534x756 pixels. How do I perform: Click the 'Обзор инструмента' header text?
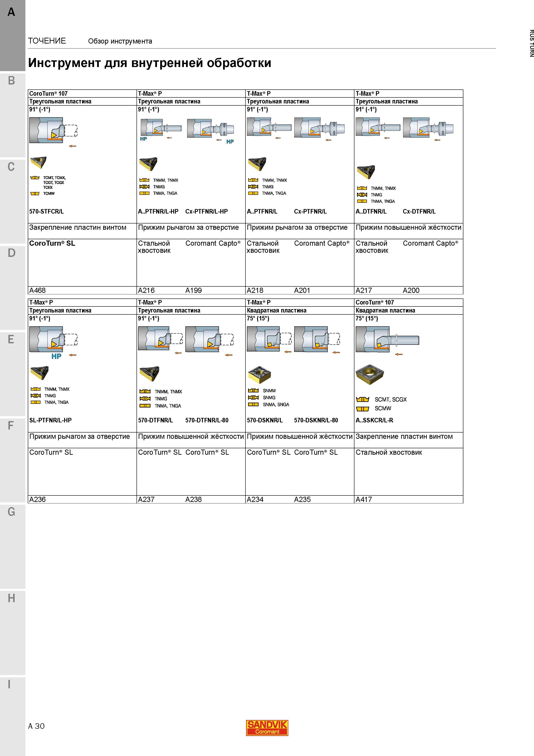tap(120, 41)
